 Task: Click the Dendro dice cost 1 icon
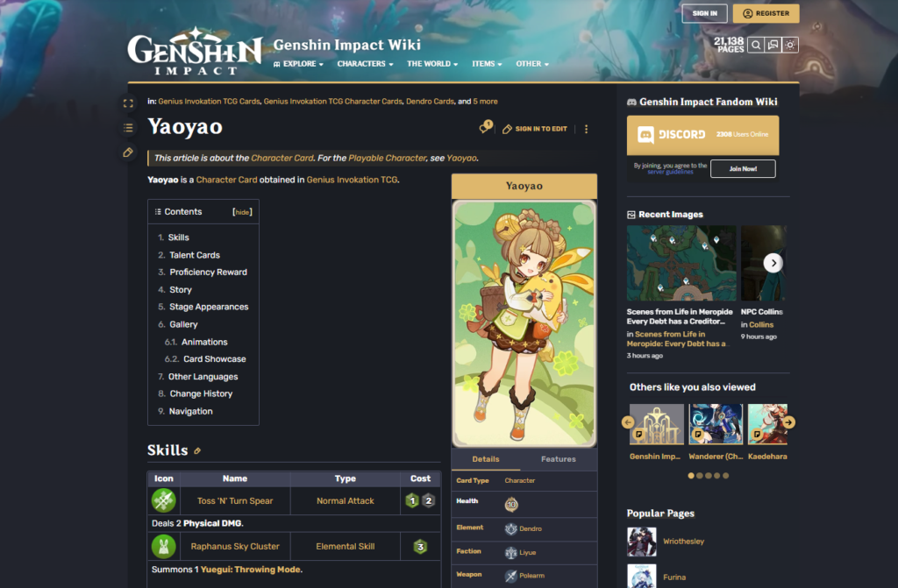coord(412,501)
